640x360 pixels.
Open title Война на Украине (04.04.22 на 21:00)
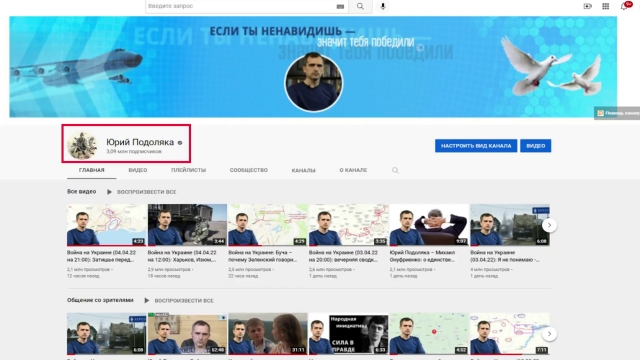101,256
